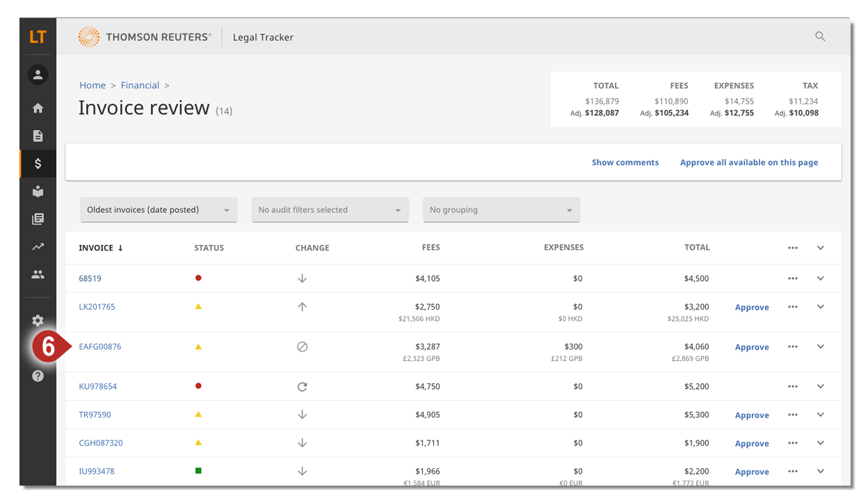868x503 pixels.
Task: Open the user profile icon in sidebar
Action: click(x=38, y=74)
